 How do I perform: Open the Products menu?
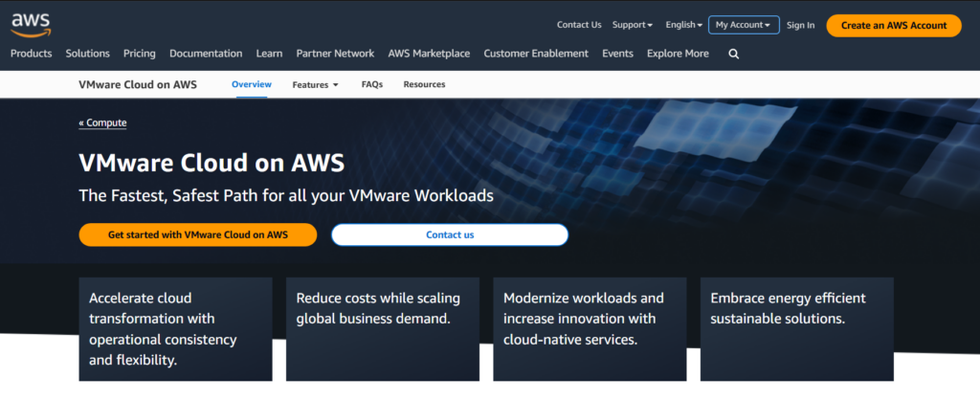coord(31,54)
